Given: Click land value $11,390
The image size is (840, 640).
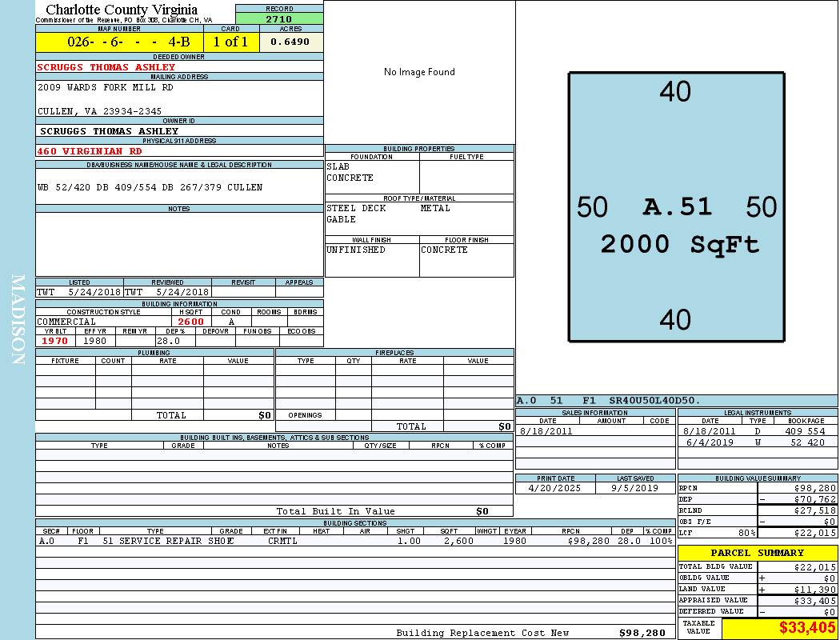Looking at the screenshot, I should point(815,589).
